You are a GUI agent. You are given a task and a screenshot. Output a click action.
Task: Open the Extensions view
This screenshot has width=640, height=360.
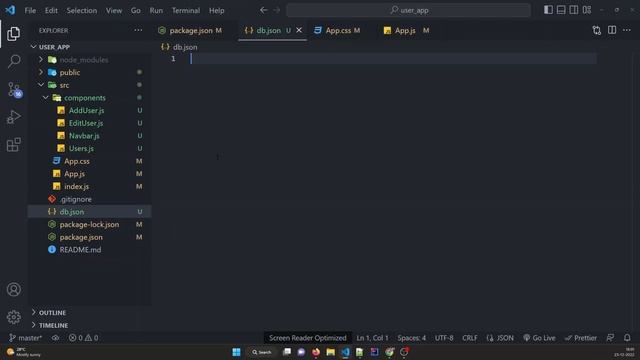(x=13, y=144)
